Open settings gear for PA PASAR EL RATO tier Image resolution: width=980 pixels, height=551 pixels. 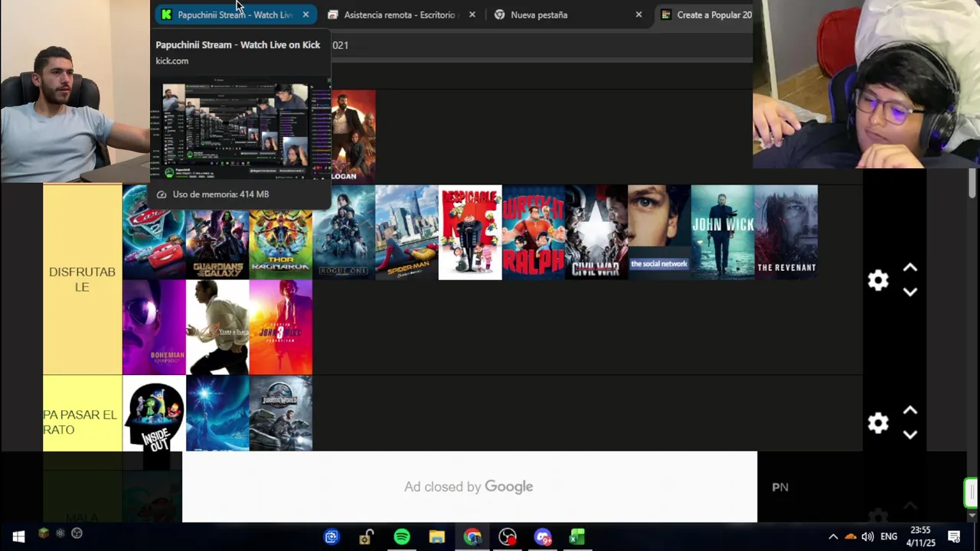878,423
